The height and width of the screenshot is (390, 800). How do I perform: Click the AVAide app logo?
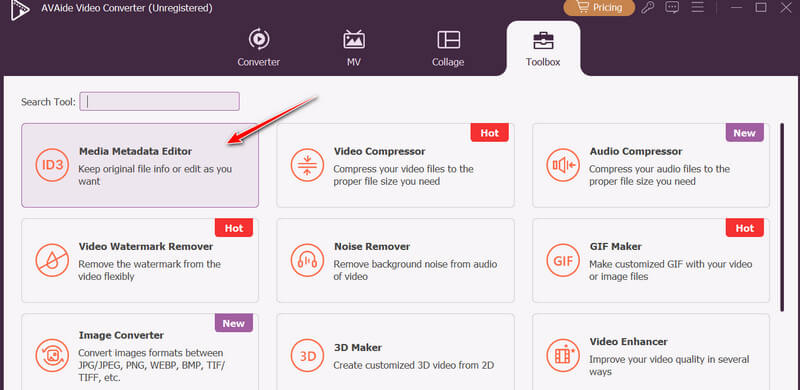19,9
